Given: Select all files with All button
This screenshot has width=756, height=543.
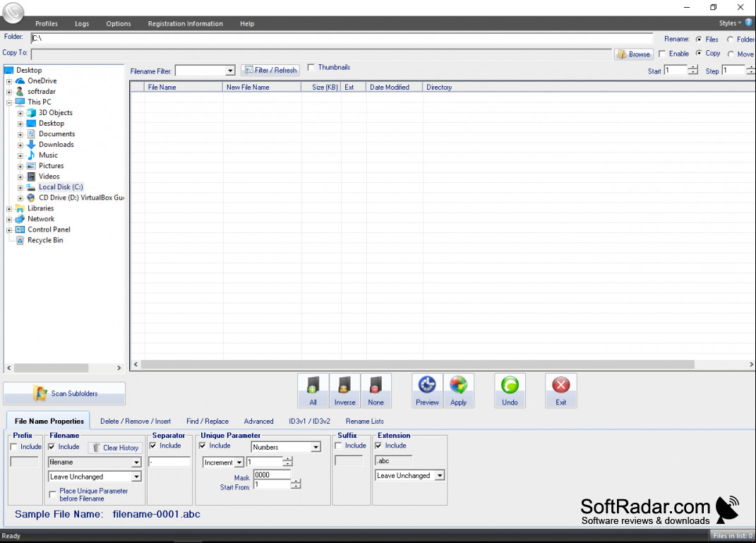Looking at the screenshot, I should click(313, 390).
